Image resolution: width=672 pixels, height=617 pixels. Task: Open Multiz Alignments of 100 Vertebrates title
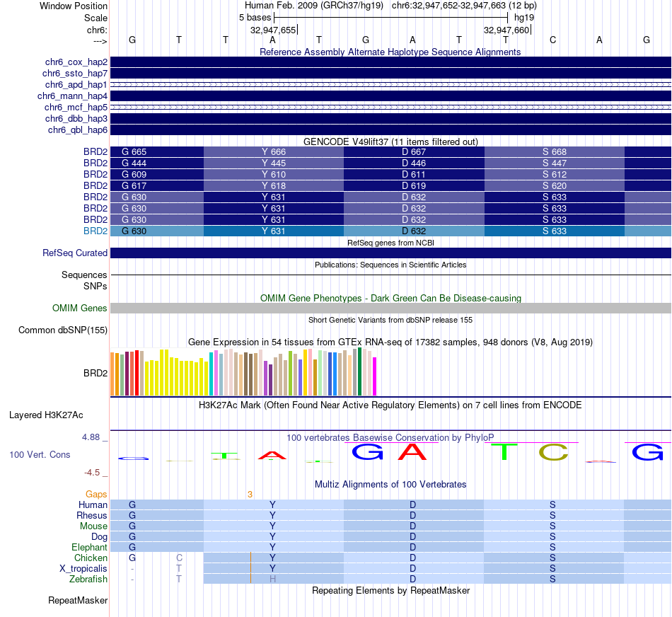click(x=390, y=485)
